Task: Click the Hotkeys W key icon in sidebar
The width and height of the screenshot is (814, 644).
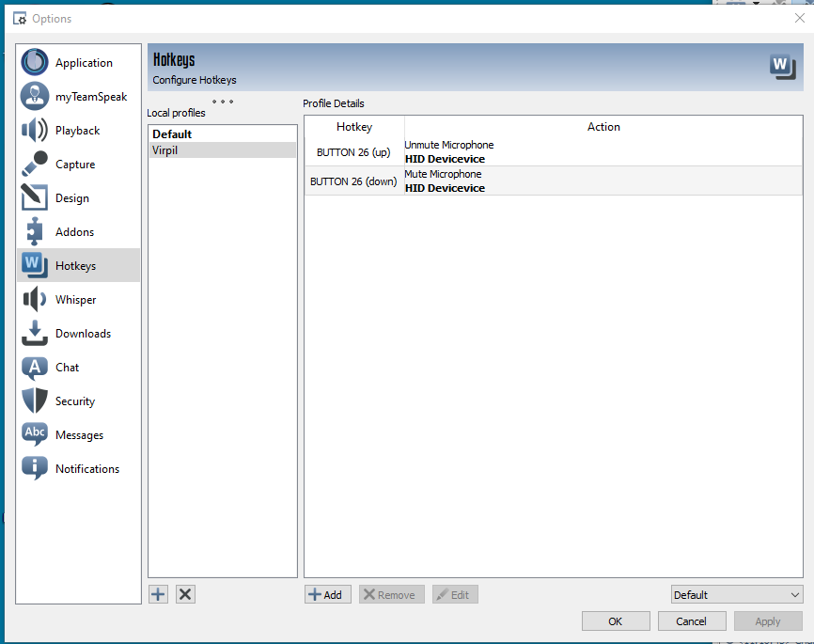Action: click(x=35, y=265)
